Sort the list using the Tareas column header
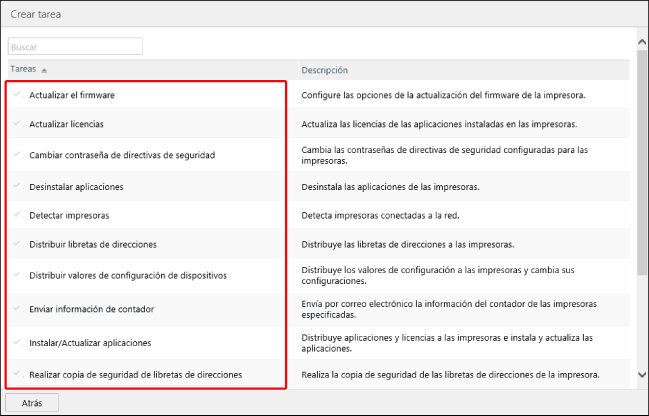This screenshot has height=416, width=649. (24, 70)
